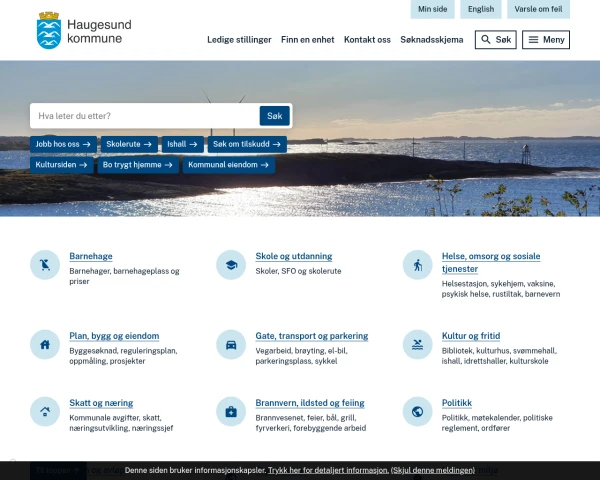Click the Skolerute quick link
This screenshot has width=600, height=480.
(131, 144)
